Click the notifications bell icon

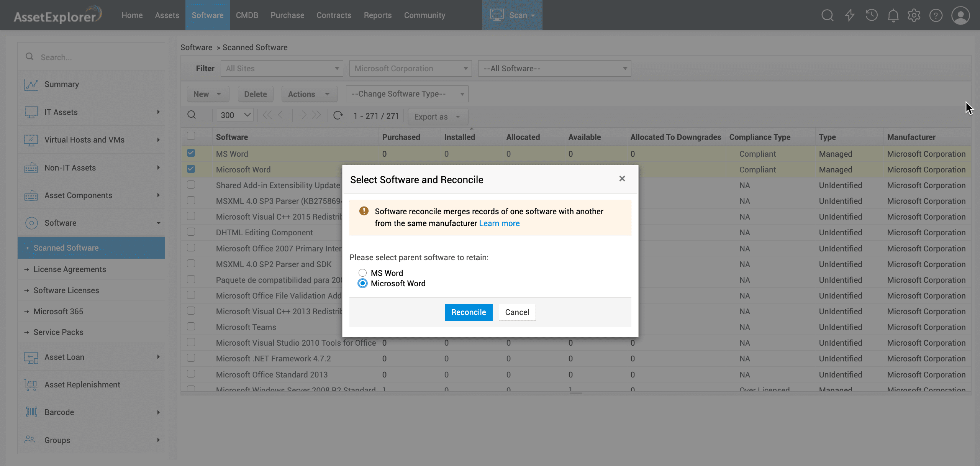click(893, 15)
